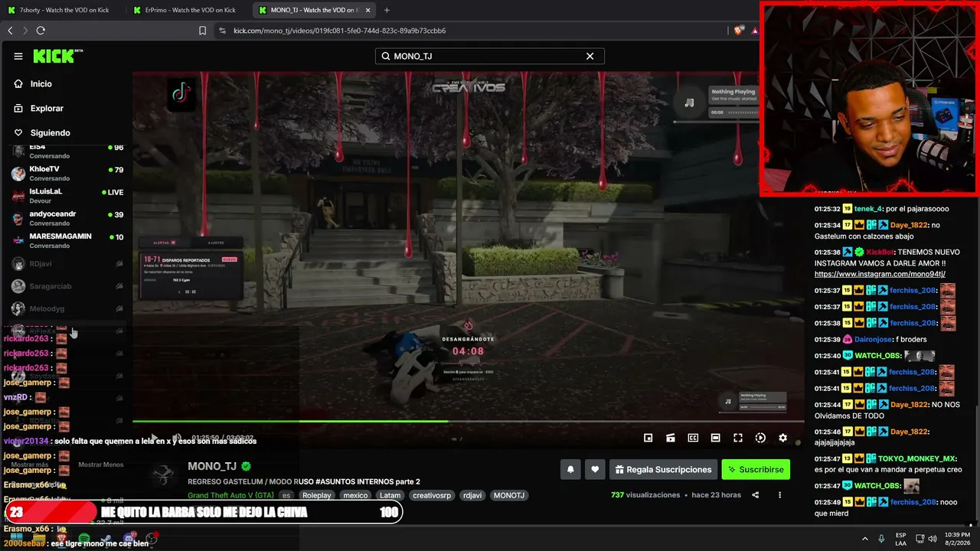The height and width of the screenshot is (551, 980).
Task: Open the ESP LAA language switcher
Action: point(901,539)
